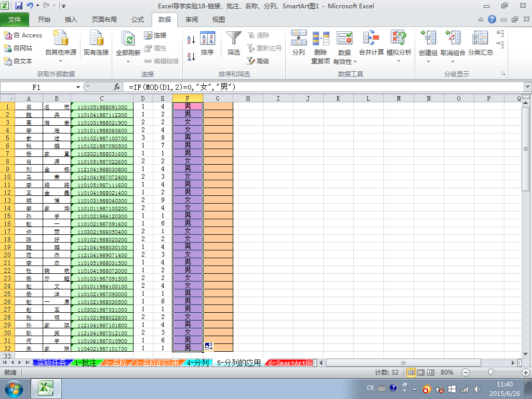
Task: Switch to Page Break Preview in status bar
Action: (x=431, y=373)
